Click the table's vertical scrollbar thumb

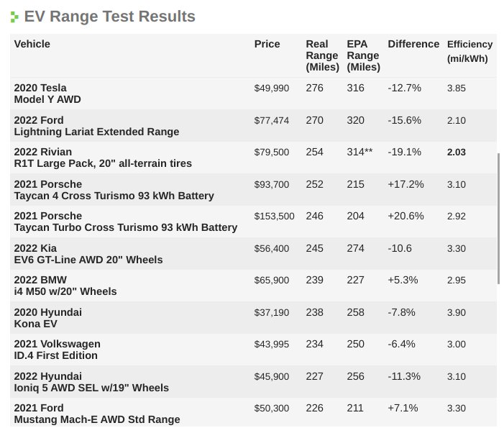(498, 219)
